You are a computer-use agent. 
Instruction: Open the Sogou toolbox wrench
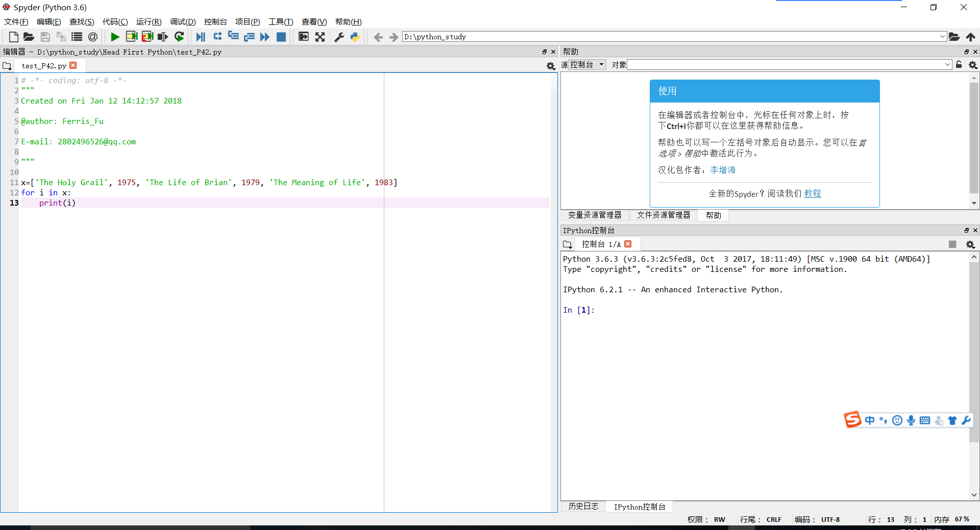[966, 420]
